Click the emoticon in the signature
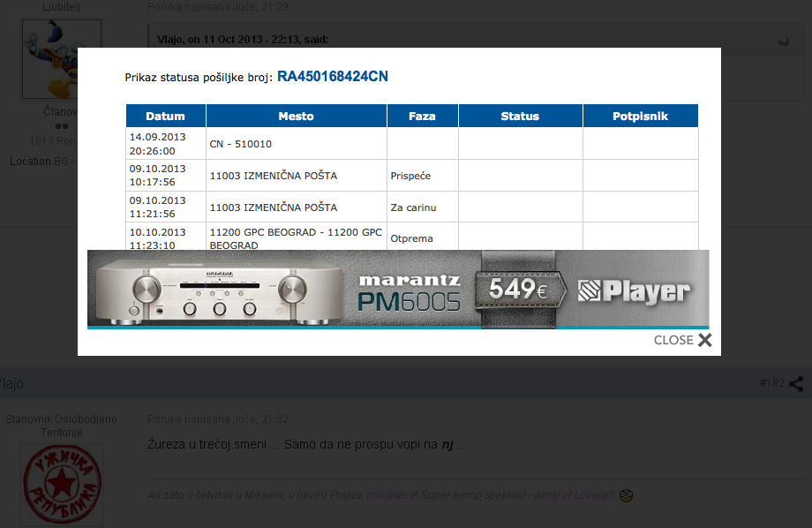This screenshot has width=812, height=528. tap(626, 495)
